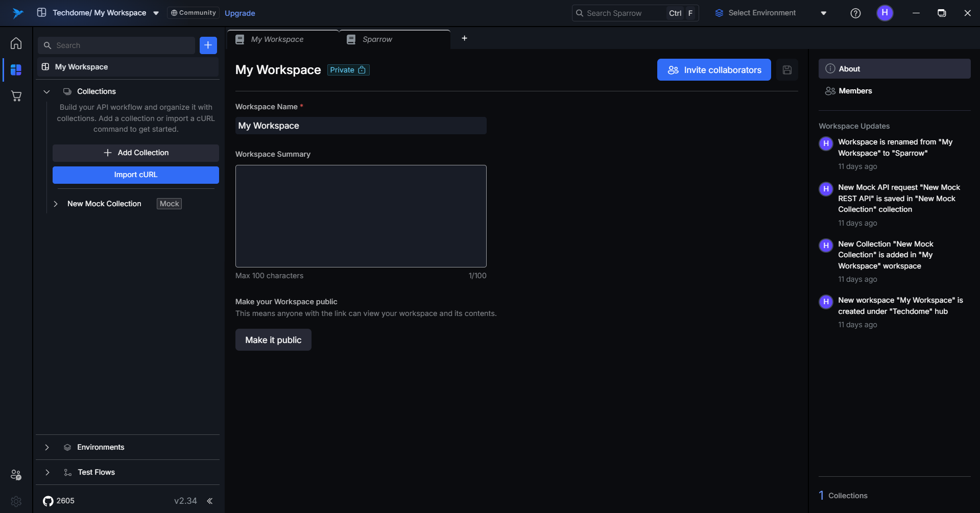Image resolution: width=980 pixels, height=513 pixels.
Task: Switch to the Sparrow tab
Action: (x=377, y=39)
